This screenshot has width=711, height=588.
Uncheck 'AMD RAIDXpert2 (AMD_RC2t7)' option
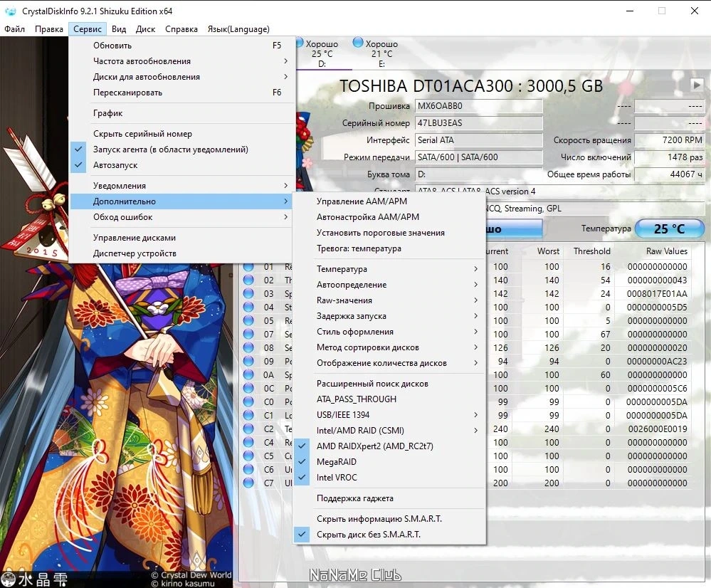pos(389,446)
